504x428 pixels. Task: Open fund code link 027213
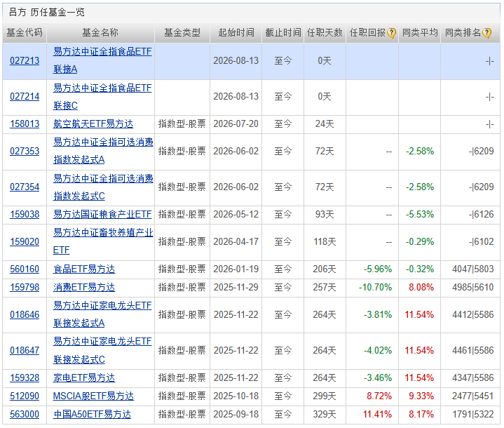pyautogui.click(x=25, y=60)
